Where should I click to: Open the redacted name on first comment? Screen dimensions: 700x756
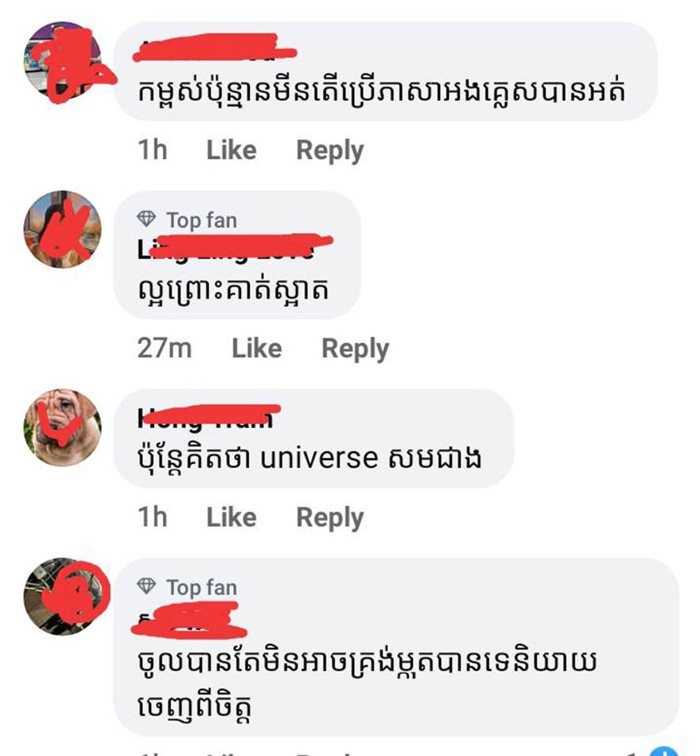pyautogui.click(x=215, y=49)
